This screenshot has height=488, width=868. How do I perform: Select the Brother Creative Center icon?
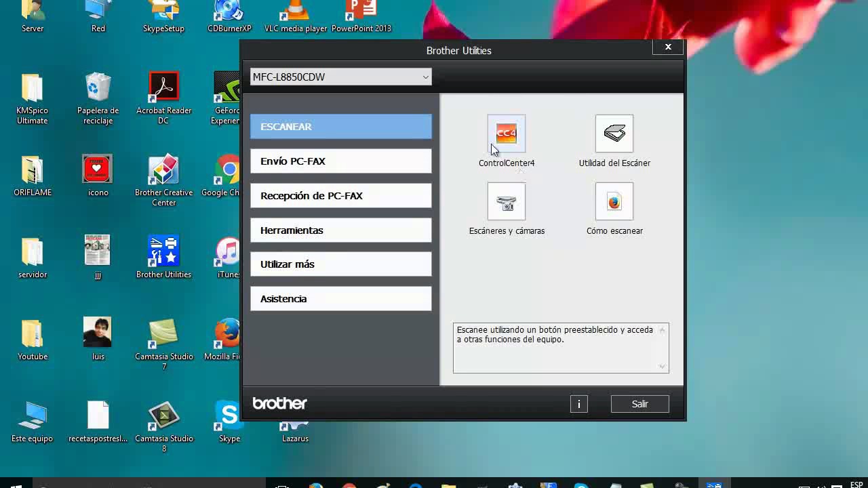click(x=163, y=180)
